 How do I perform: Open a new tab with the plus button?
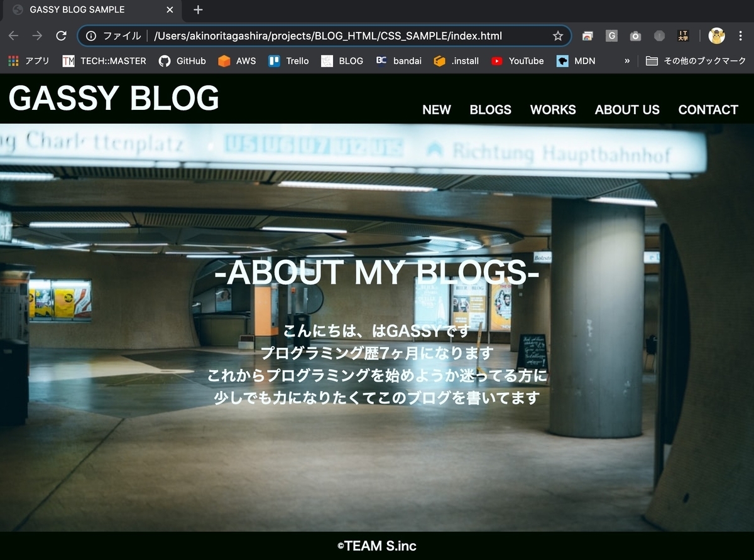pyautogui.click(x=198, y=10)
